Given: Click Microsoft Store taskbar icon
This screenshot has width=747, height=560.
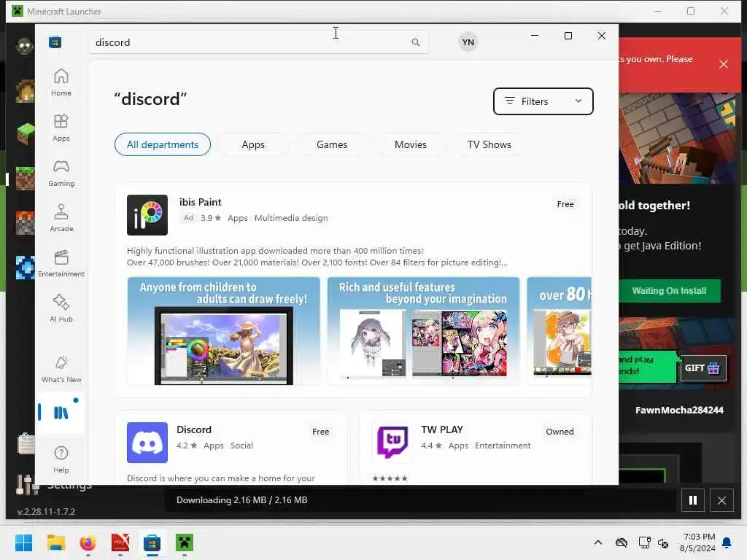Looking at the screenshot, I should tap(152, 542).
